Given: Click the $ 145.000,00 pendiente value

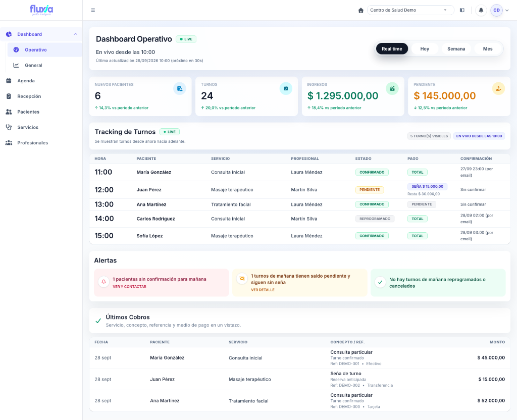Looking at the screenshot, I should [x=444, y=95].
